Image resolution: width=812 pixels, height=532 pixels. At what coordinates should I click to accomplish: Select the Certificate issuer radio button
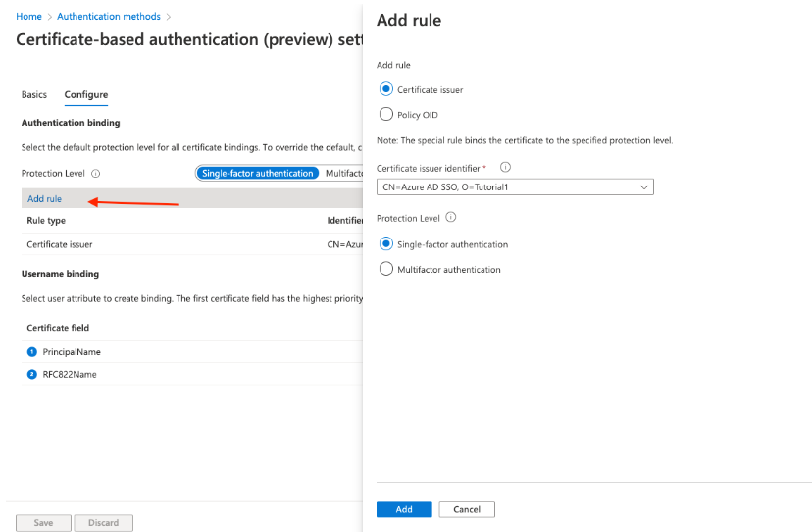pos(385,89)
